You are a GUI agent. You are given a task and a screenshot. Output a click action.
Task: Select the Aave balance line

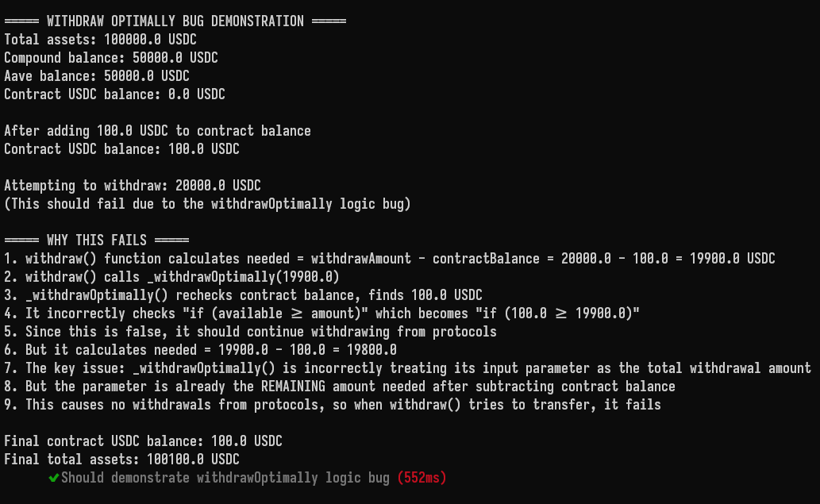pyautogui.click(x=97, y=76)
